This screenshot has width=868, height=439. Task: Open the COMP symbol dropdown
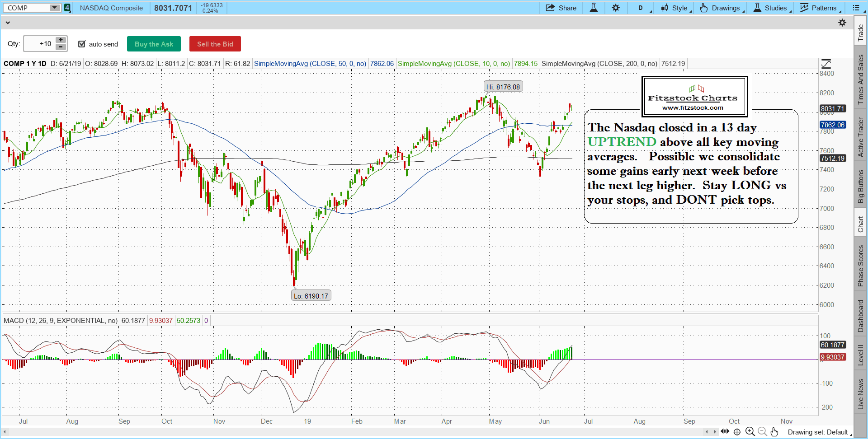[x=54, y=8]
